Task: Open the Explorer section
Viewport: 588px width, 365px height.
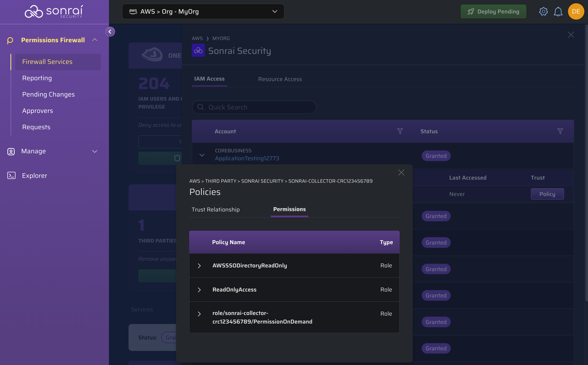Action: 34,176
